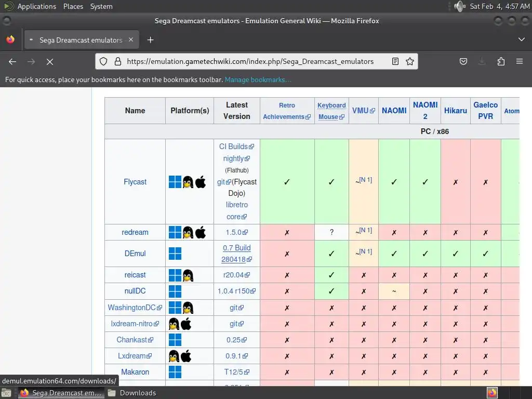The image size is (532, 399).
Task: Click Flycast's Windows platform icon
Action: tap(175, 182)
